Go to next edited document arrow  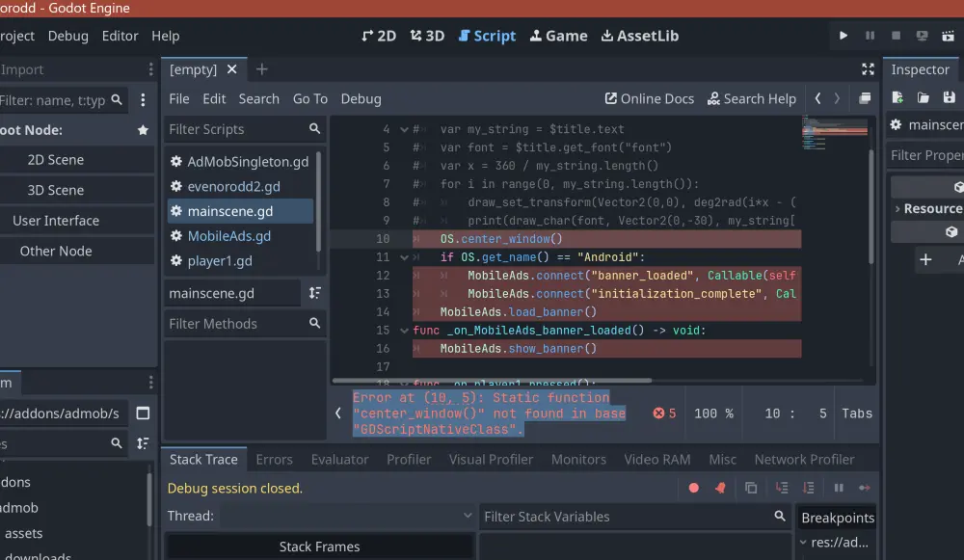coord(837,99)
